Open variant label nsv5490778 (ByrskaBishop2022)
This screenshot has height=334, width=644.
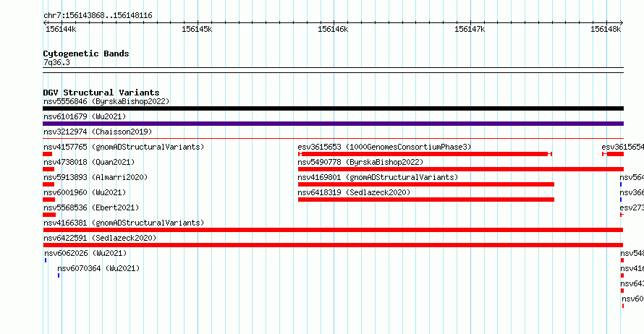point(360,162)
